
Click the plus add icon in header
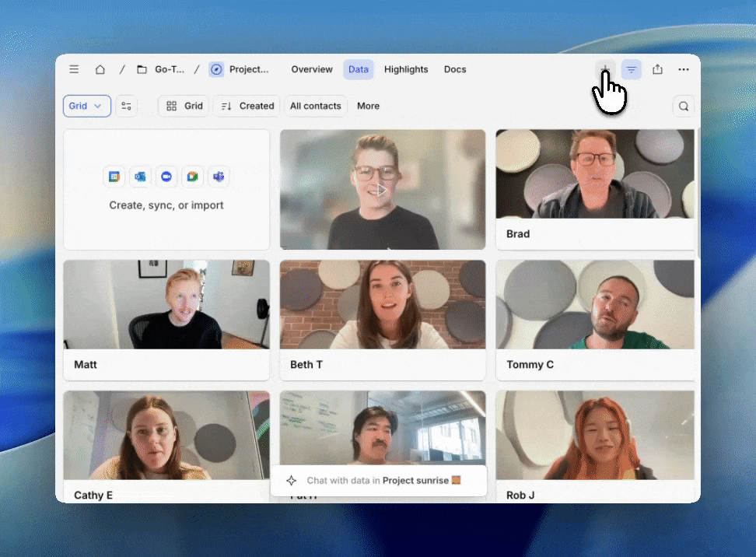click(605, 69)
